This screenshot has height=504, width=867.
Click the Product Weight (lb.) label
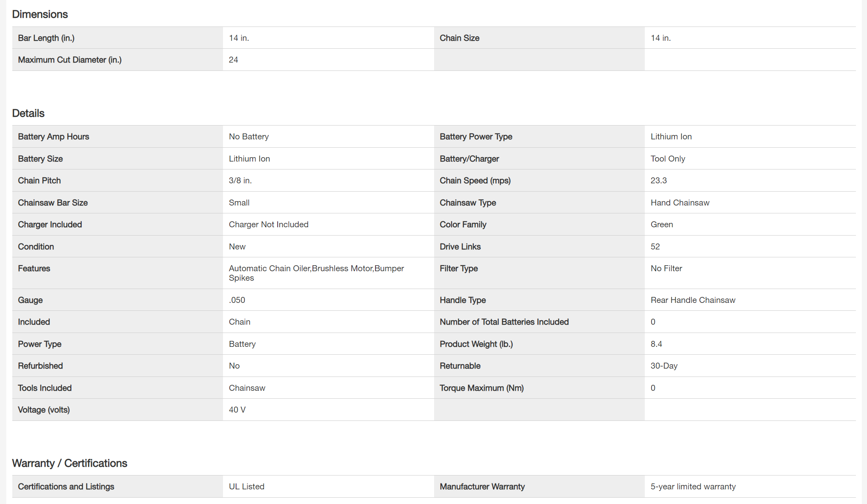click(476, 344)
